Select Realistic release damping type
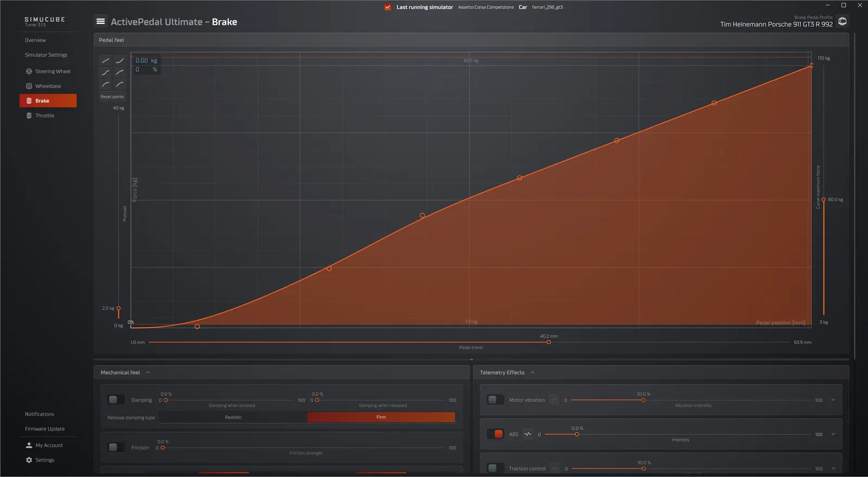The height and width of the screenshot is (477, 868). (x=233, y=417)
